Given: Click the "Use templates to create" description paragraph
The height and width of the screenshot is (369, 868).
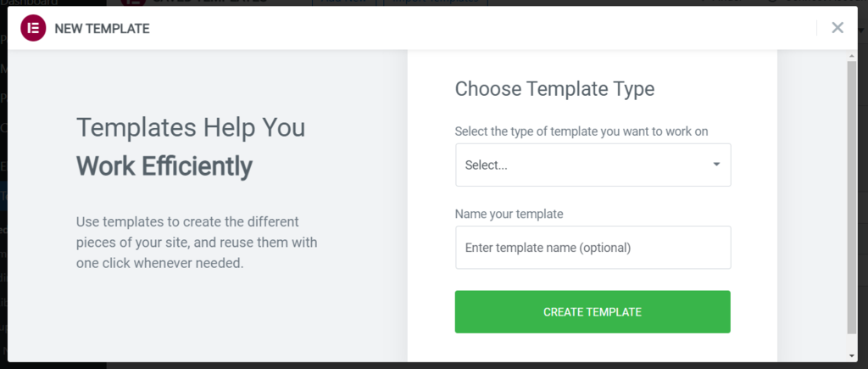Looking at the screenshot, I should click(x=197, y=243).
